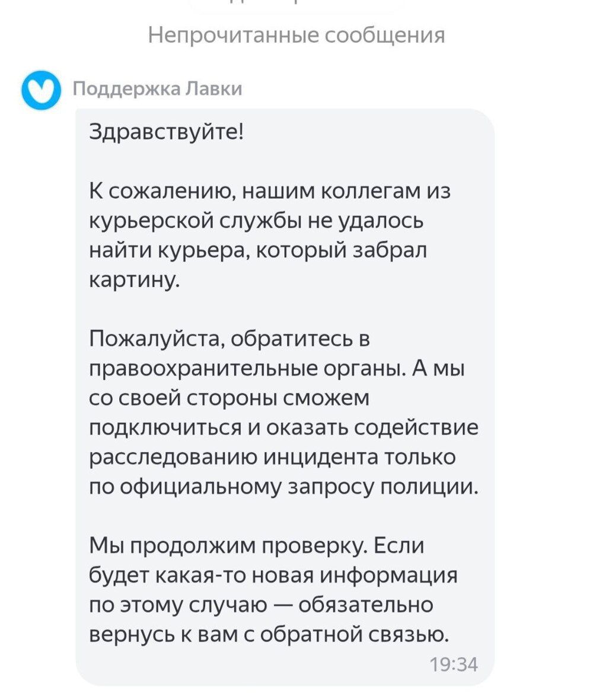
Task: Open the Поддержка Лавки sender name
Action: click(x=157, y=89)
